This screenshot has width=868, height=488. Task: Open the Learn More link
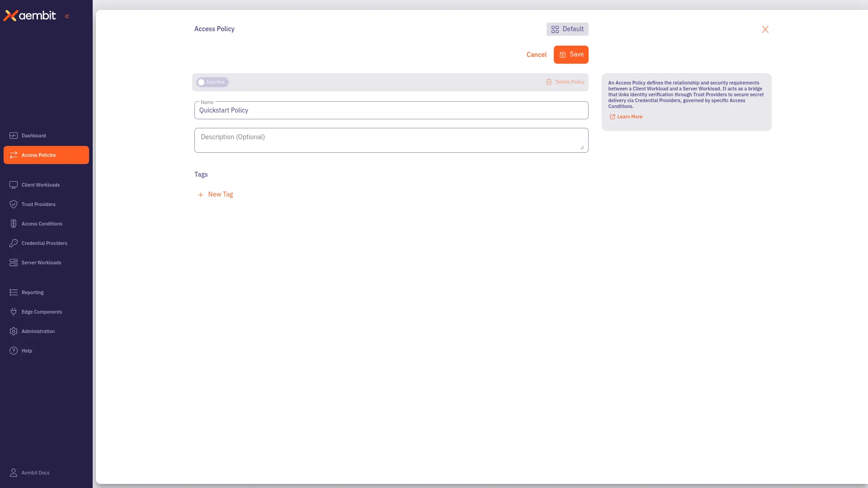pyautogui.click(x=626, y=117)
